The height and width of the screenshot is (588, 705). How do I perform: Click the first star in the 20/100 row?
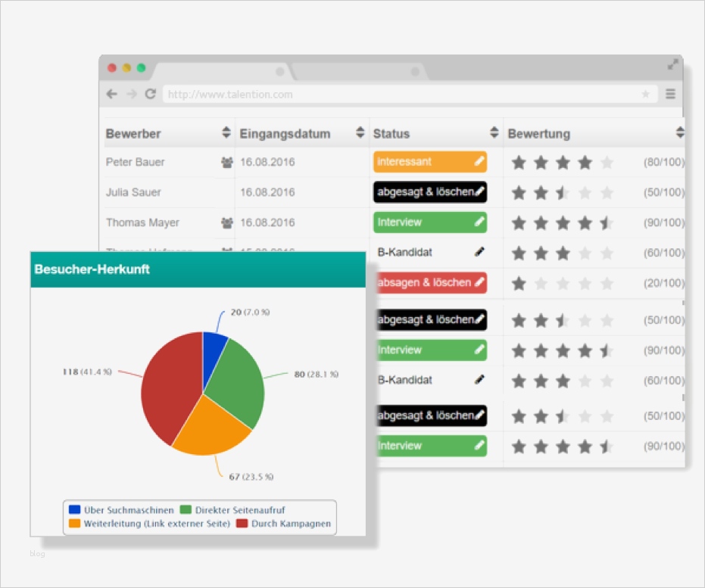coord(519,284)
